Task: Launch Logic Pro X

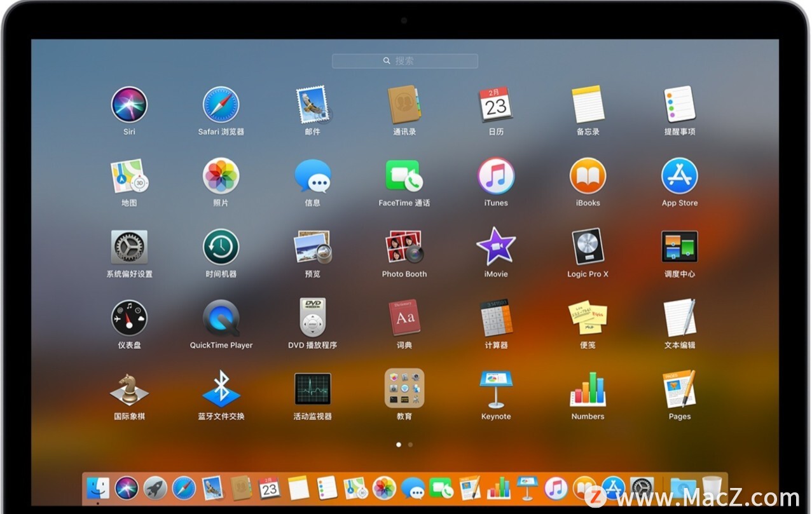Action: [588, 247]
